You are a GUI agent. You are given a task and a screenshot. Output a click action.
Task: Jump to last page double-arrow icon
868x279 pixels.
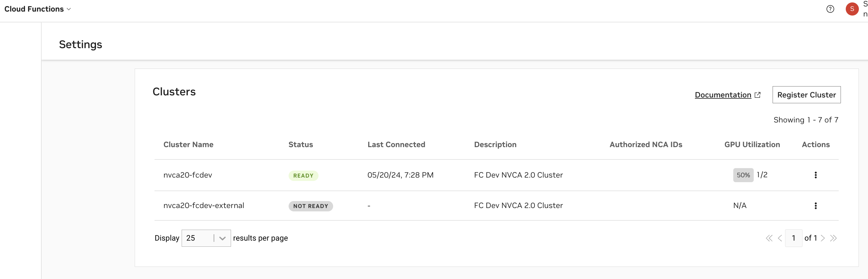[833, 238]
